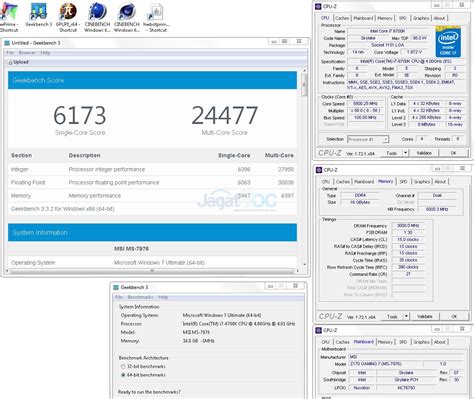This screenshot has height=399, width=474.
Task: Click the Geekbench Score header banner
Action: [x=152, y=80]
